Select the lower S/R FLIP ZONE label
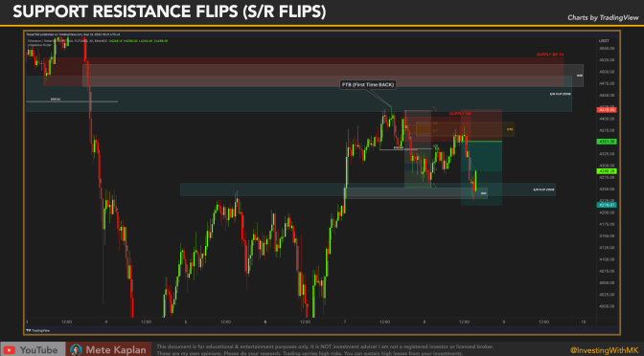 pos(543,189)
